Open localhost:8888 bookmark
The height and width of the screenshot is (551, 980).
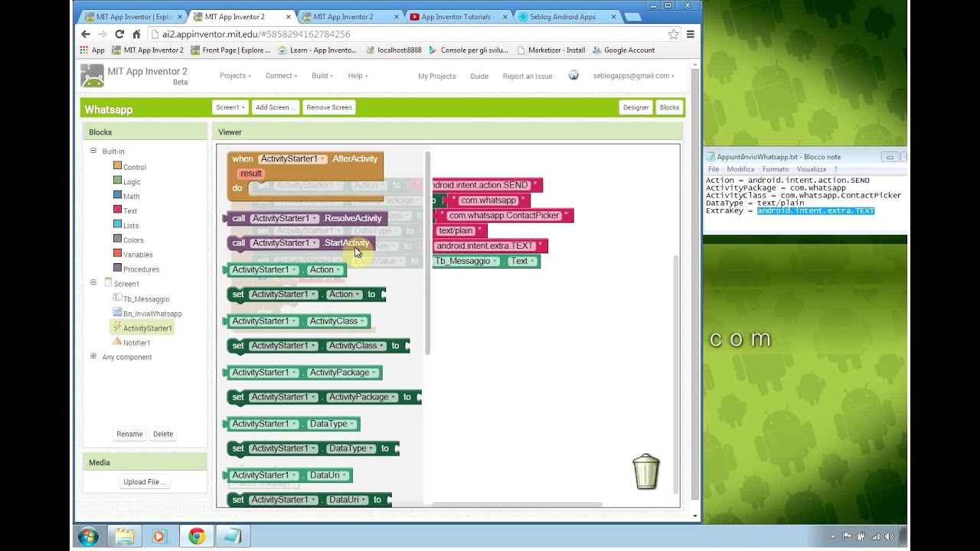pos(393,51)
